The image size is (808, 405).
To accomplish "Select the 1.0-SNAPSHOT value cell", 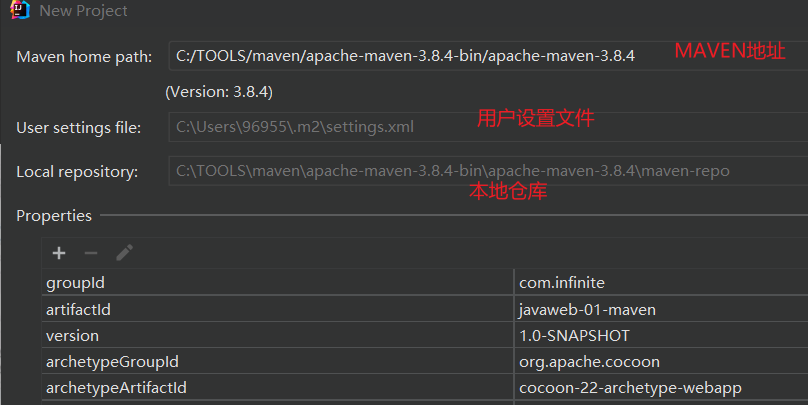I will click(661, 335).
